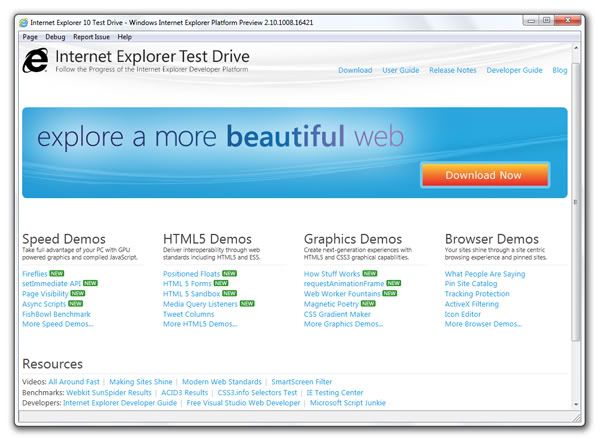The height and width of the screenshot is (440, 600).
Task: Open the Release Notes link
Action: (x=453, y=70)
